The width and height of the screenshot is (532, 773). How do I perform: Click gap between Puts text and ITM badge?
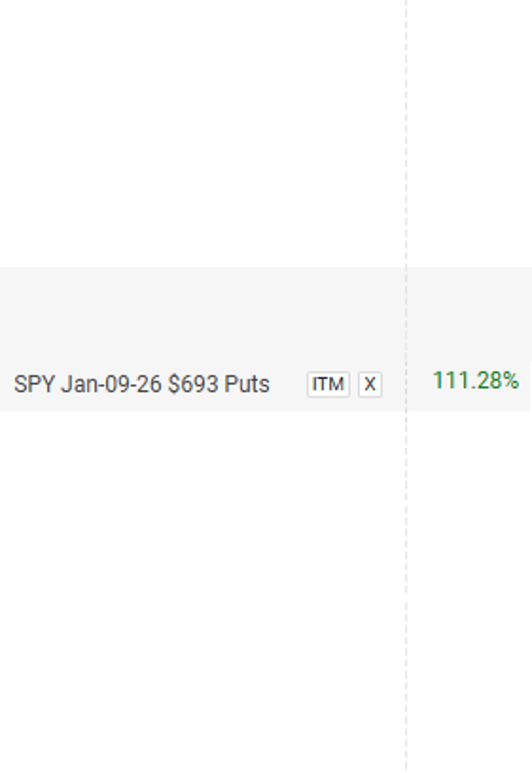click(x=288, y=384)
